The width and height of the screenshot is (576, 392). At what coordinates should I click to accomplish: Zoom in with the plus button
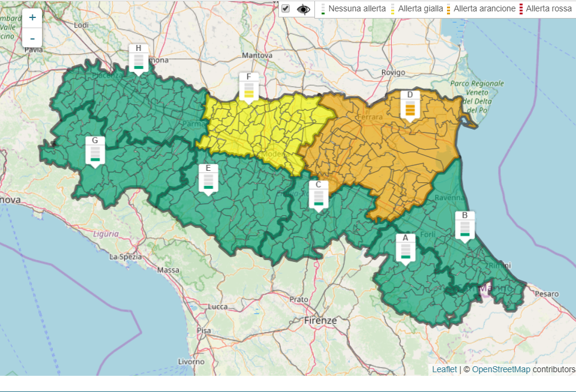coord(32,17)
